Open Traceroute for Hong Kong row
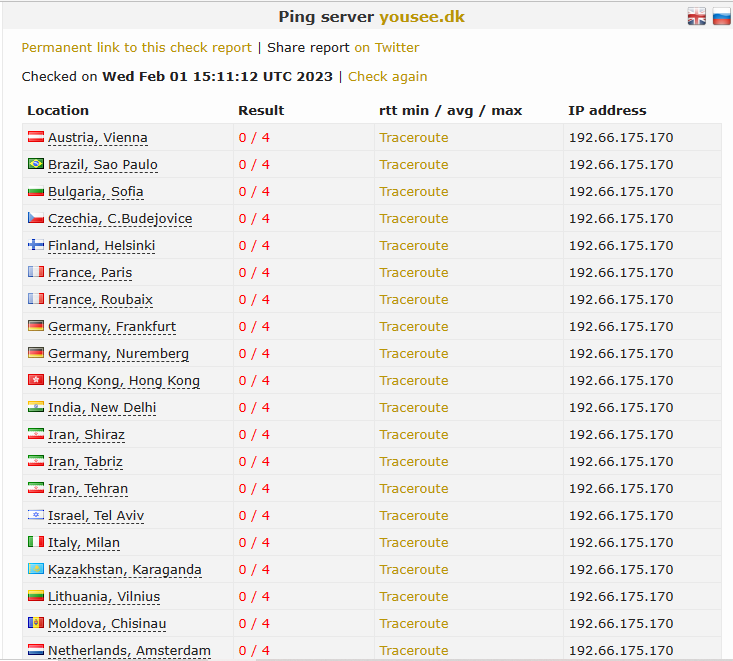The image size is (733, 661). coord(414,381)
